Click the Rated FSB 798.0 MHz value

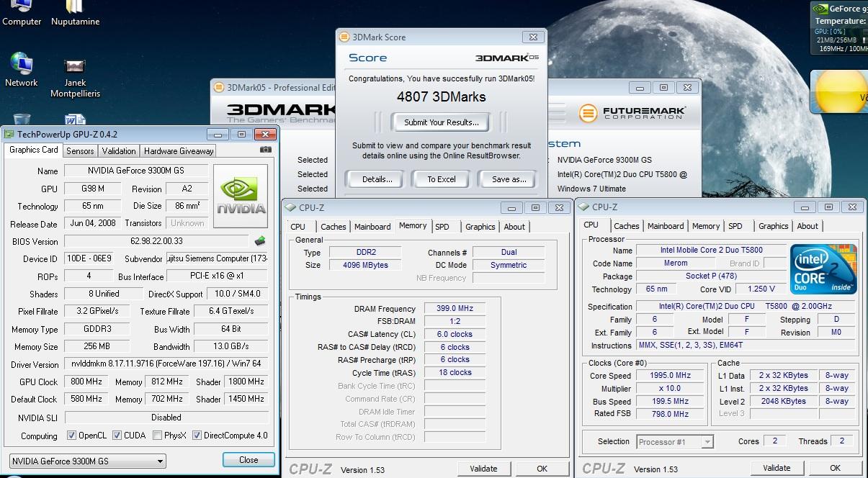[x=670, y=414]
